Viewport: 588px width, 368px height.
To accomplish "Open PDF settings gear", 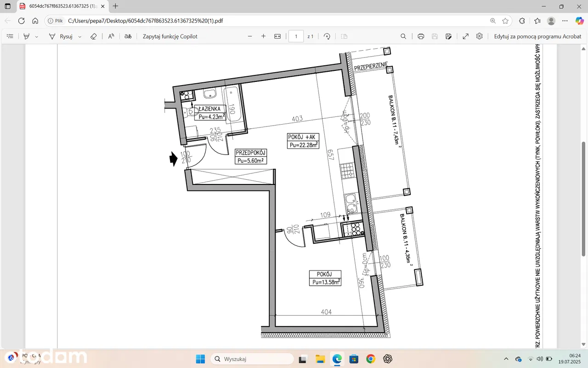I will pos(480,36).
